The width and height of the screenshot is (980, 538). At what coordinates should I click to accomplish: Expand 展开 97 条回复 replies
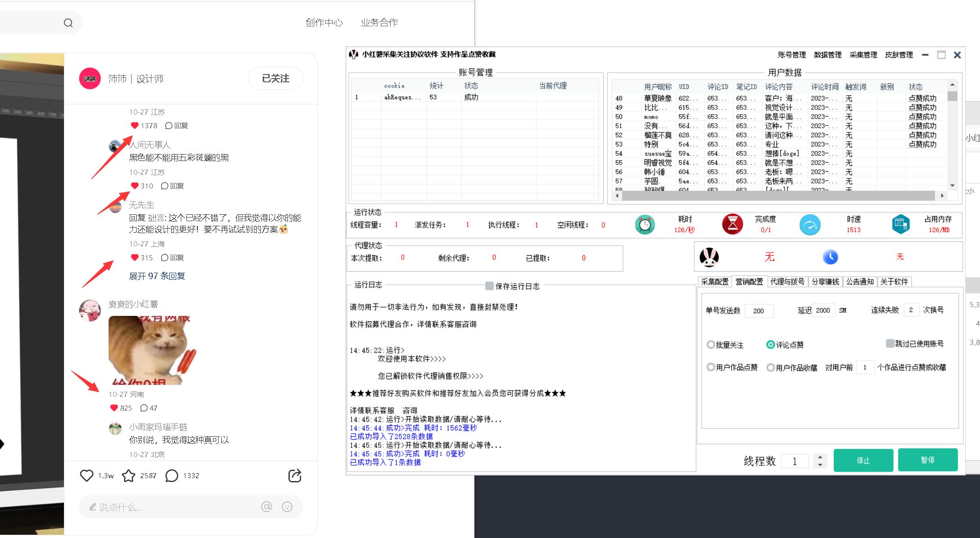click(157, 276)
